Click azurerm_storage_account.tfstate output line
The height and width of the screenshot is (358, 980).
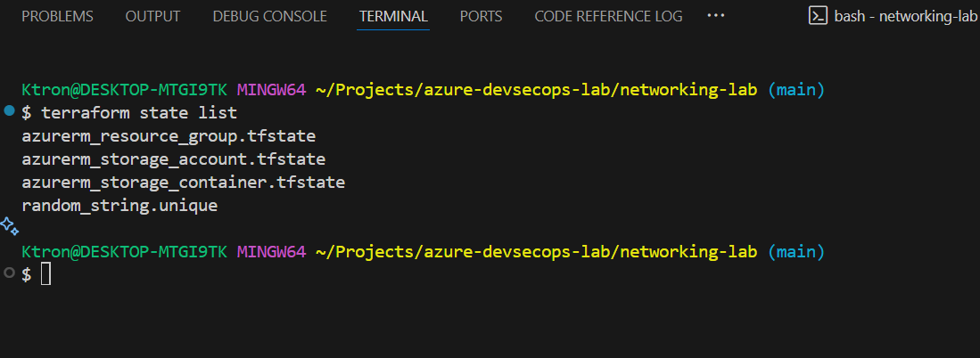pos(173,159)
